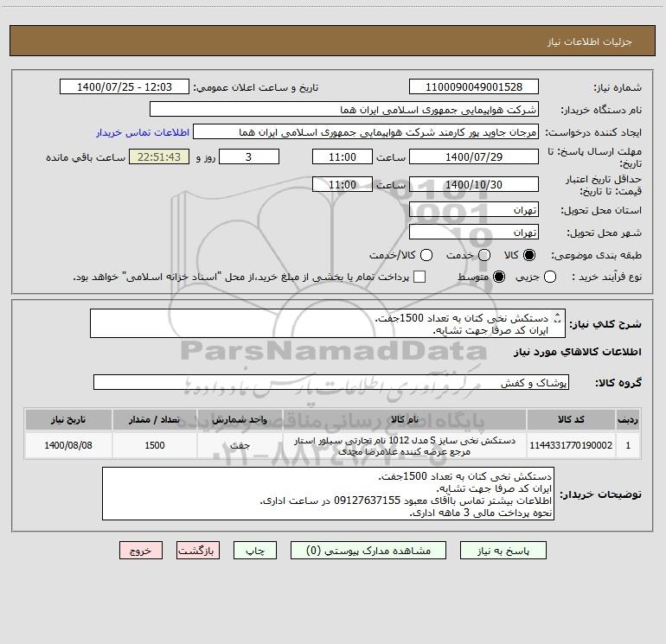Viewport: 666px width, 644px height.
Task: Select the جزیی purchase type radio
Action: (x=550, y=277)
